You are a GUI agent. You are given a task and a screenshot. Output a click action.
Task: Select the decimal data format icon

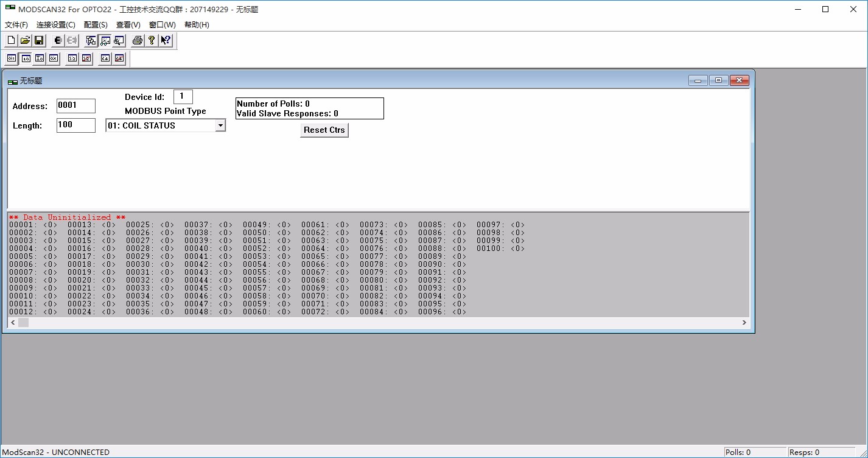coord(25,58)
